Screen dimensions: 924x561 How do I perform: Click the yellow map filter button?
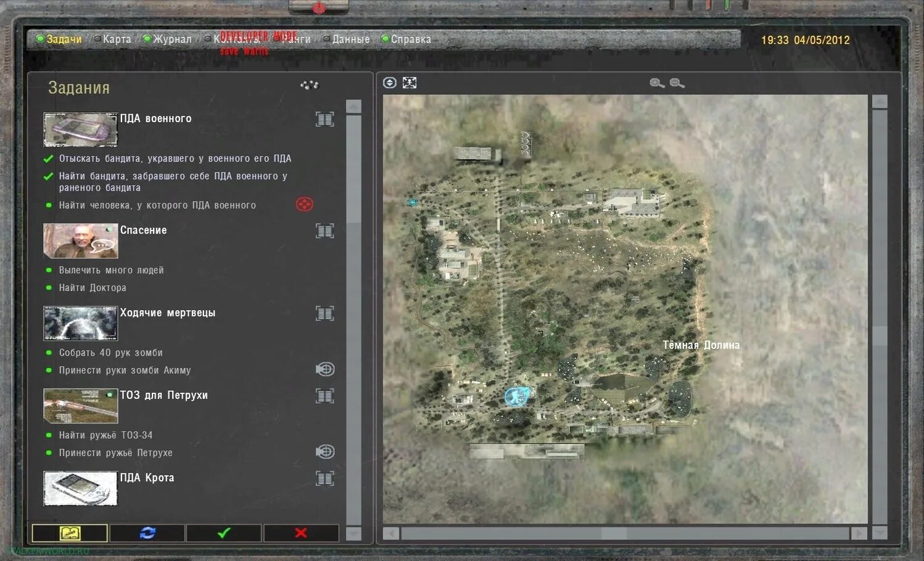pyautogui.click(x=70, y=533)
